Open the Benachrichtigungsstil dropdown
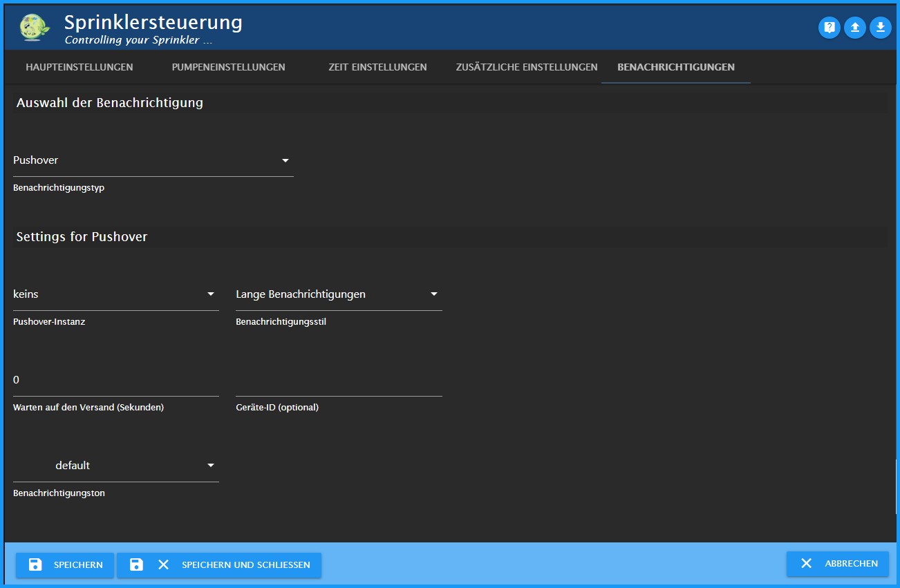Screen dimensions: 900x588 pos(339,294)
